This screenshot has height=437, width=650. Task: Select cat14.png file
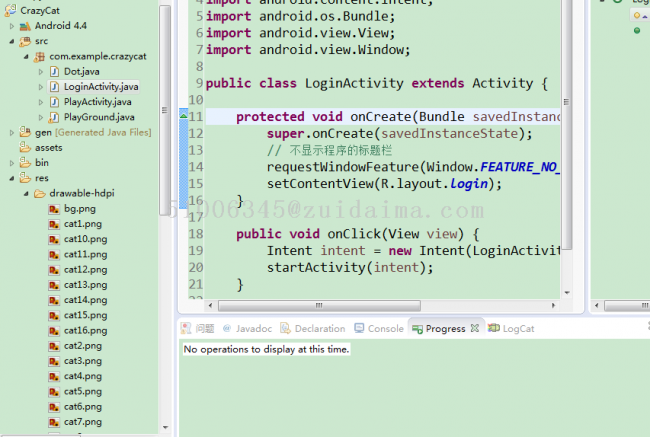tap(85, 300)
